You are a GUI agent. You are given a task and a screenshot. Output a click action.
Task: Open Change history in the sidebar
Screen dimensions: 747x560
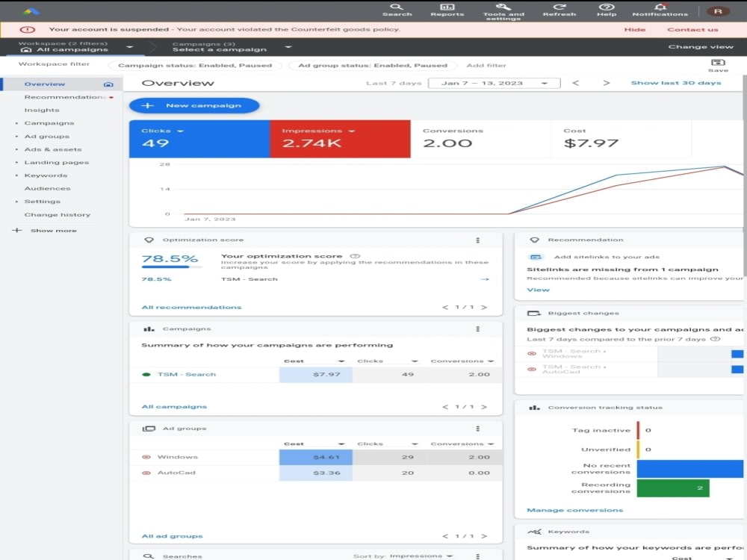[x=58, y=215]
